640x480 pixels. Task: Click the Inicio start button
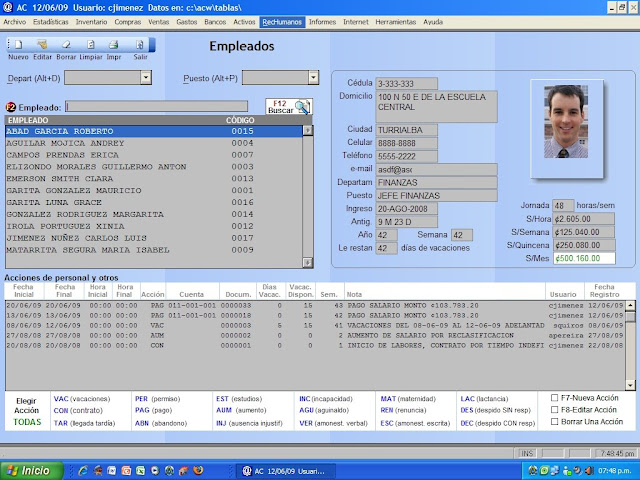32,471
